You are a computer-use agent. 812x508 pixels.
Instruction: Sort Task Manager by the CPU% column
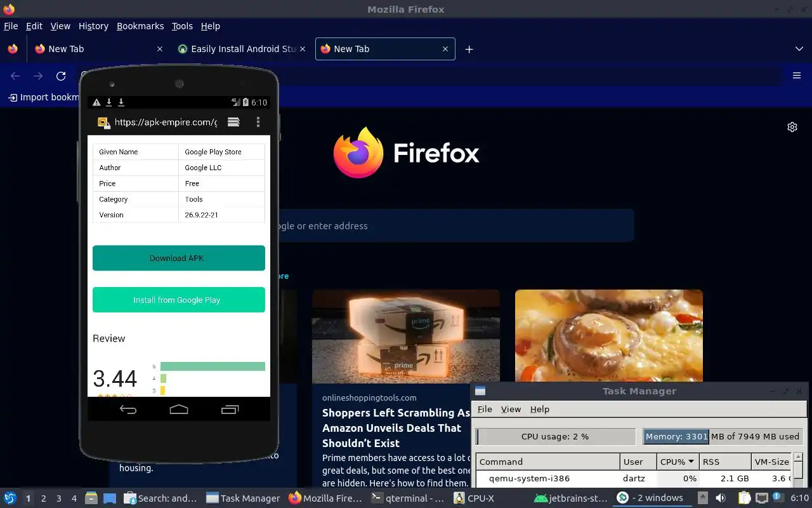677,462
